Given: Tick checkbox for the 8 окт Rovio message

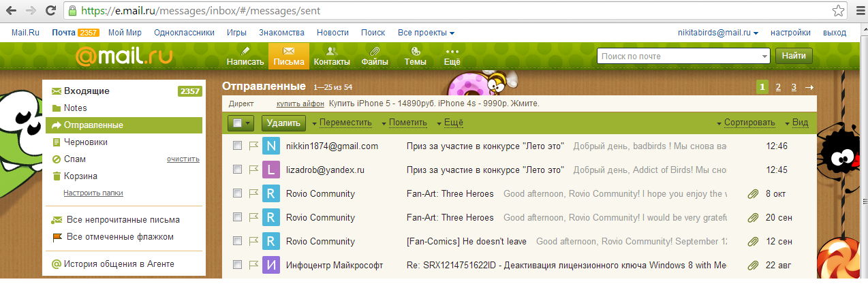Looking at the screenshot, I should 237,193.
